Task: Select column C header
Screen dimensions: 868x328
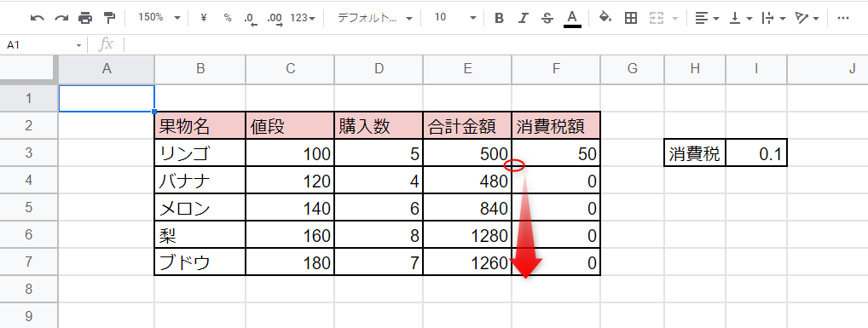Action: 290,69
